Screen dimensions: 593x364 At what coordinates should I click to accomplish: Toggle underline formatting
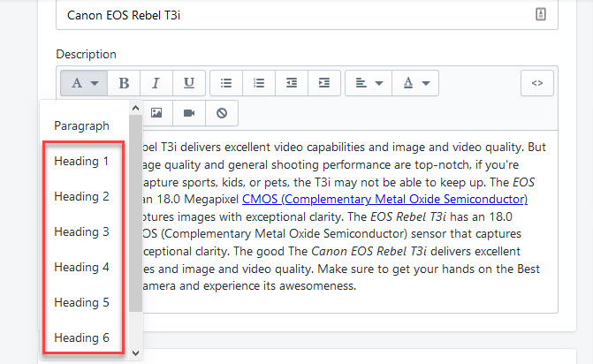point(189,83)
